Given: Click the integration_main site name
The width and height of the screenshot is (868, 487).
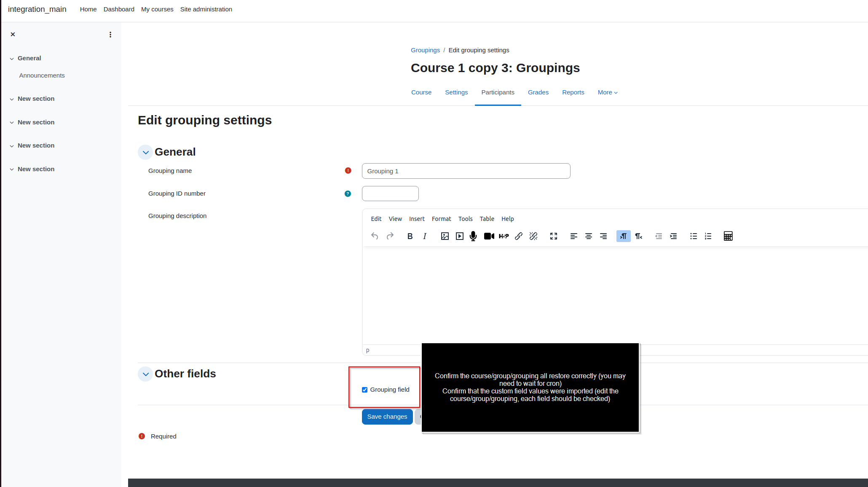Looking at the screenshot, I should click(x=37, y=9).
